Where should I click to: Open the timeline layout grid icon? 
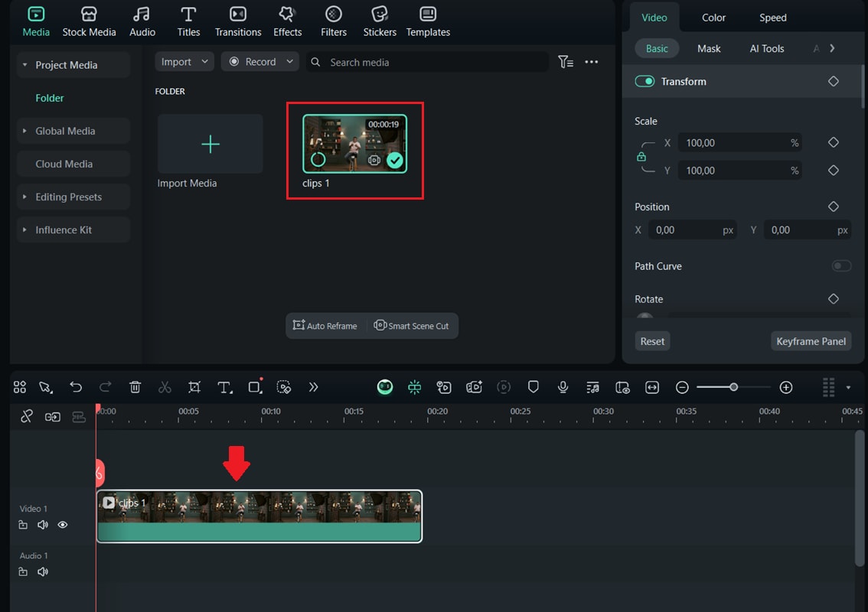(20, 387)
